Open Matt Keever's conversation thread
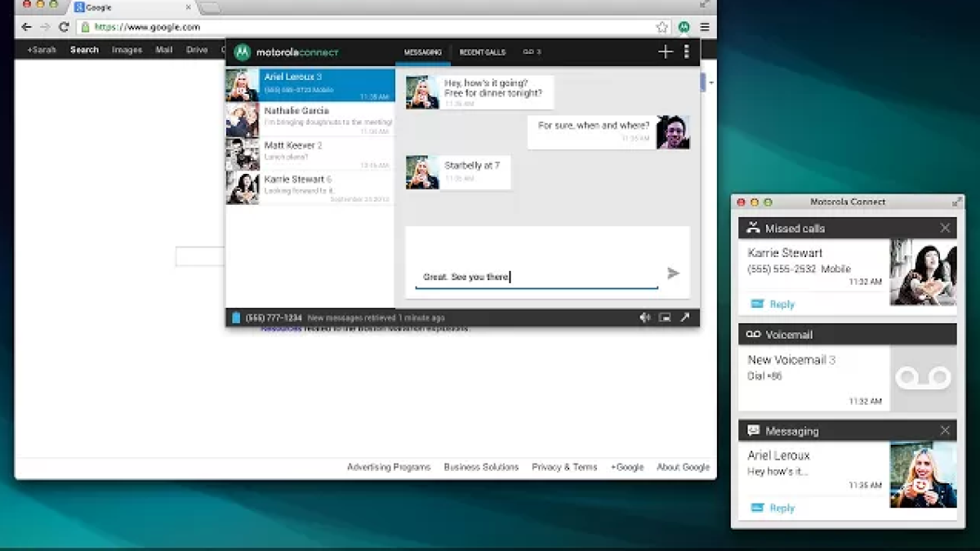This screenshot has height=551, width=980. [x=310, y=153]
